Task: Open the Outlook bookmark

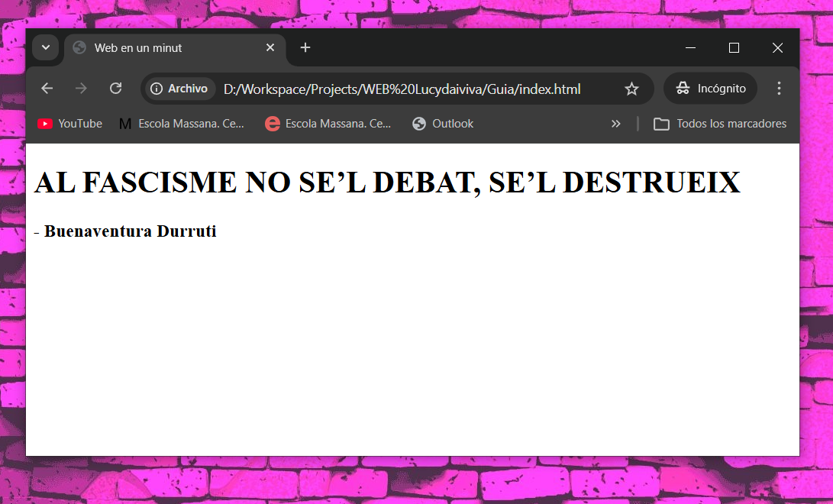Action: tap(443, 124)
